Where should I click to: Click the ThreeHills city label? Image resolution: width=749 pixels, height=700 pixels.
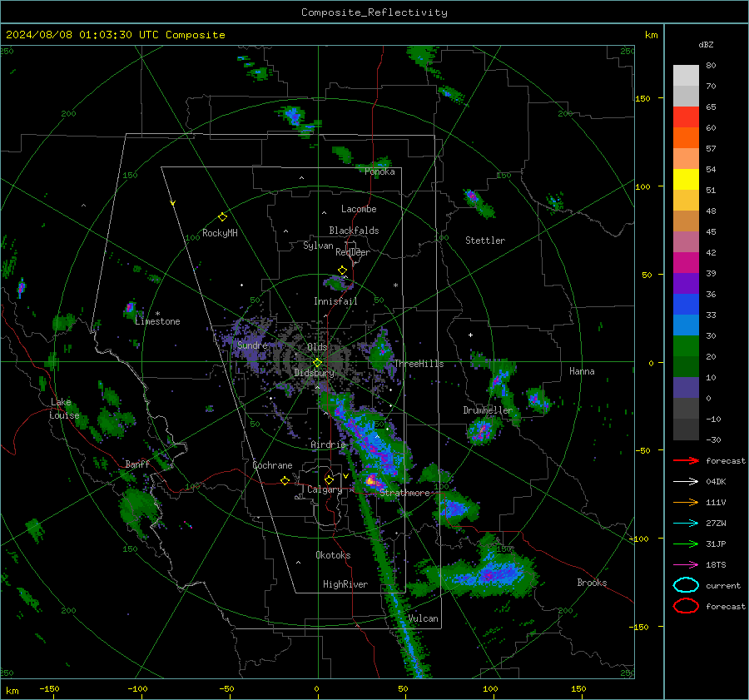click(419, 364)
